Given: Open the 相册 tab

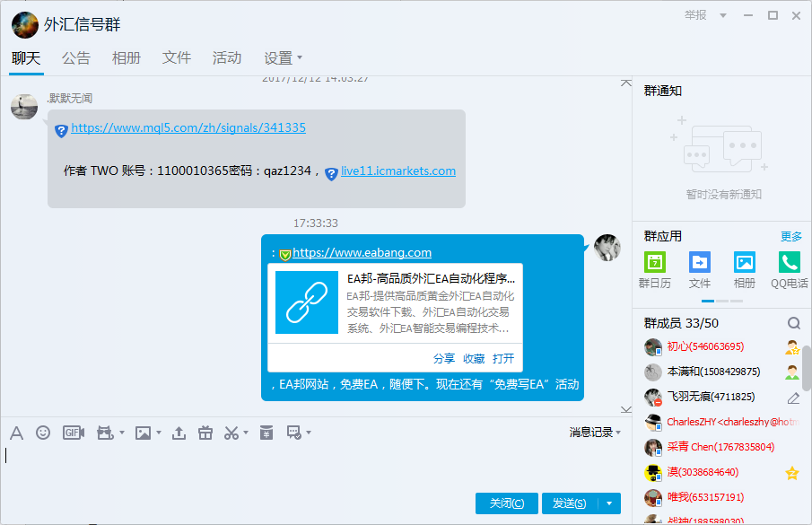Looking at the screenshot, I should tap(127, 58).
